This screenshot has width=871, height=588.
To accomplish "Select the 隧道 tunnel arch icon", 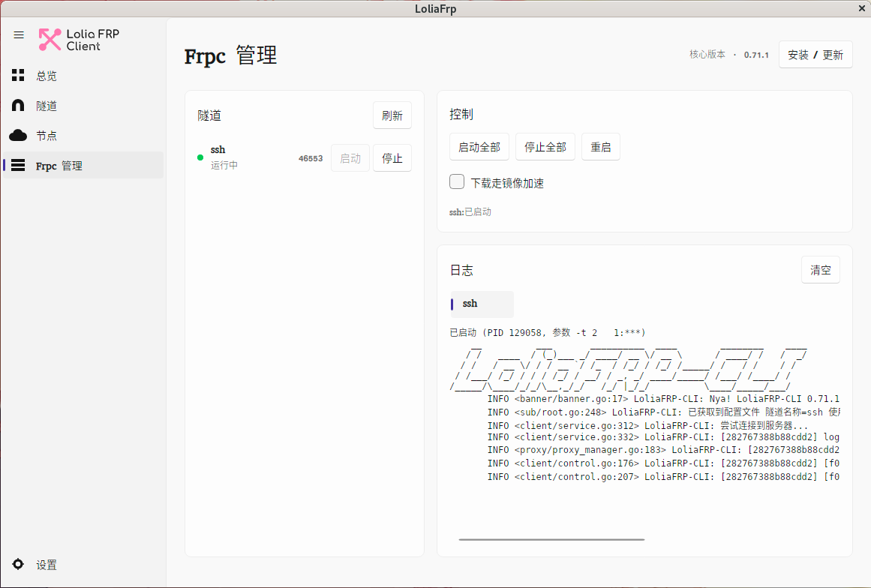I will [x=18, y=105].
